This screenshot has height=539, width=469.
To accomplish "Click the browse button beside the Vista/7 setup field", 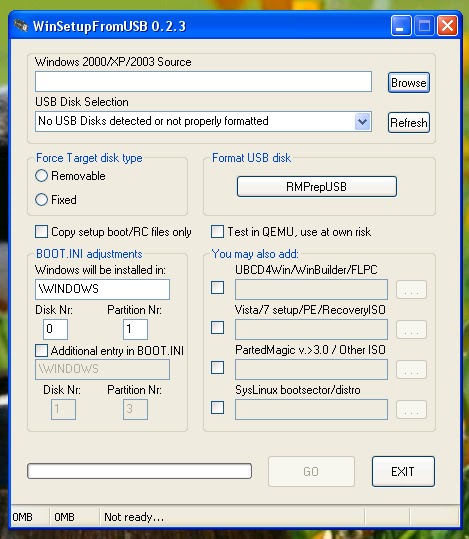I will point(411,329).
